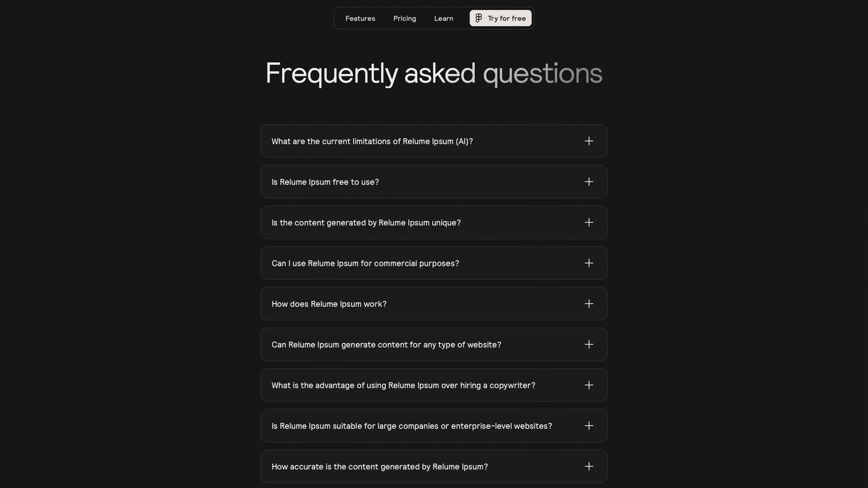Open the Features nav item

point(360,18)
